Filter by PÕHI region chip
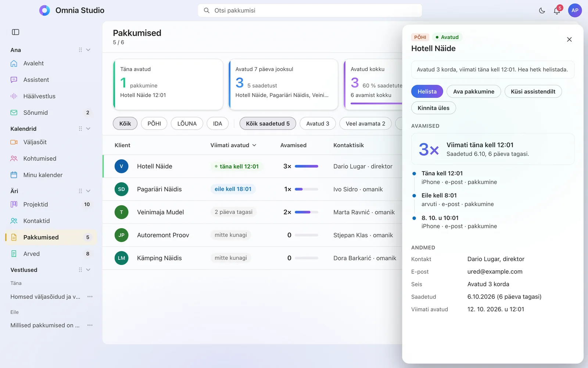The width and height of the screenshot is (588, 368). click(154, 124)
